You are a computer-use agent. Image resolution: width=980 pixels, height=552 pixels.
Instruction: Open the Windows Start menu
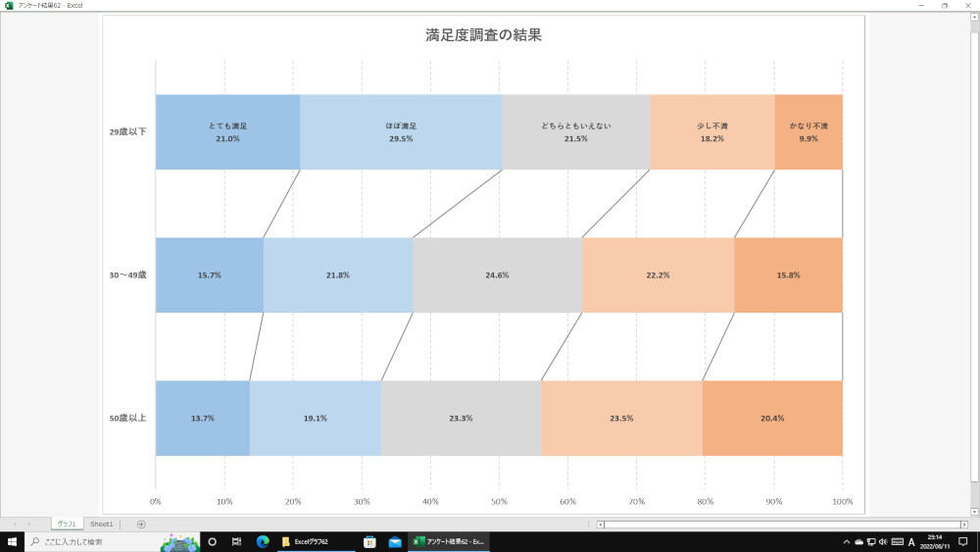[12, 541]
